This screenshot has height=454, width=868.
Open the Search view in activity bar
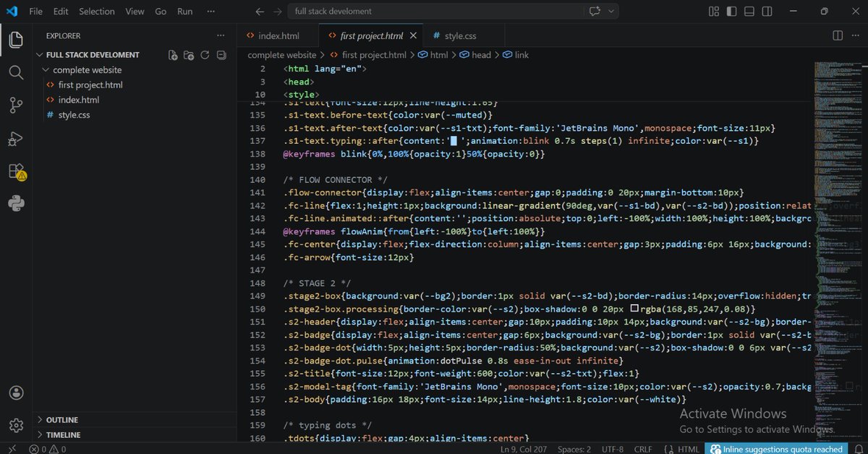point(16,73)
